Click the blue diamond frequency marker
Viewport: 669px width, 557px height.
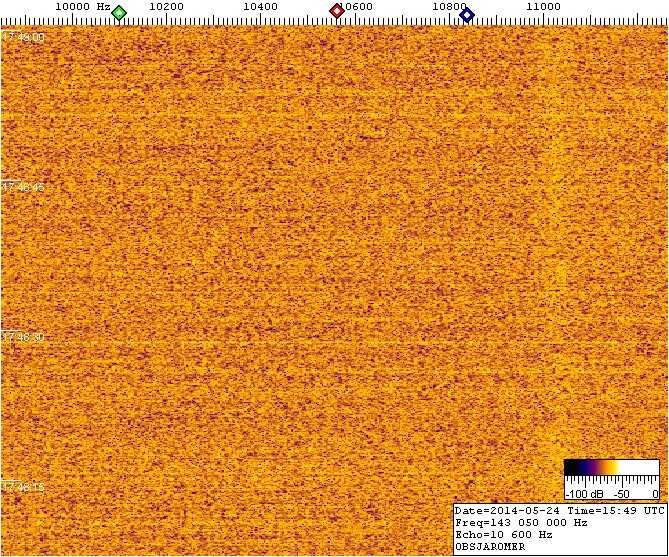[x=466, y=14]
